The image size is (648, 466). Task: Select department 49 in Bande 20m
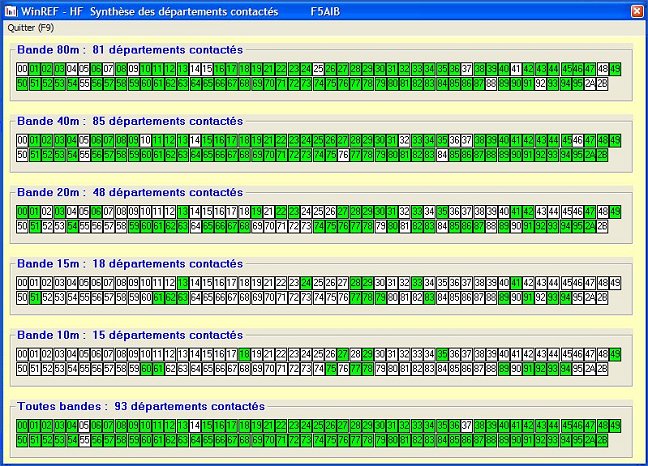pyautogui.click(x=615, y=212)
